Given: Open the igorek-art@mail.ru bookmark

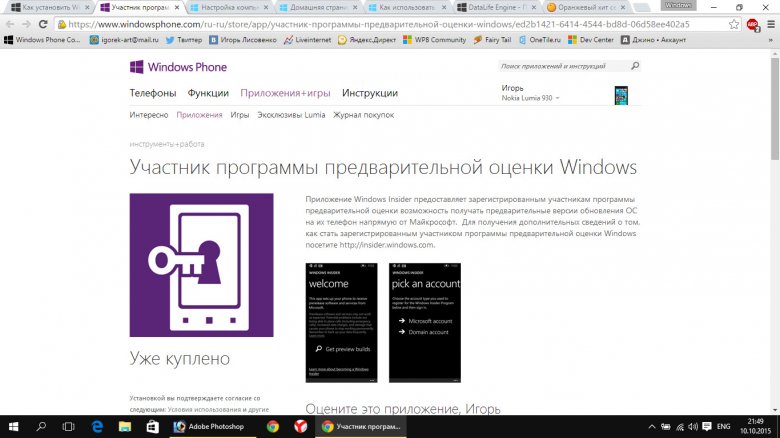Looking at the screenshot, I should click(124, 40).
